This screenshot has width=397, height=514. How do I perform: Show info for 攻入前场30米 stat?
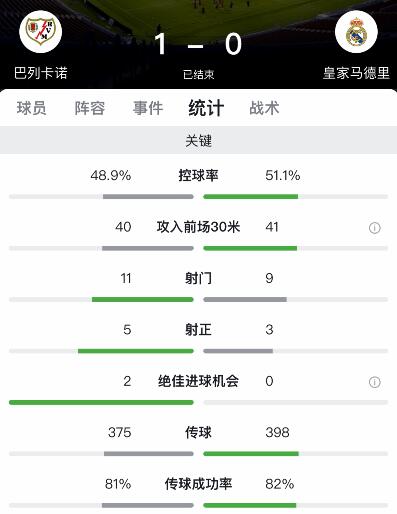(374, 228)
